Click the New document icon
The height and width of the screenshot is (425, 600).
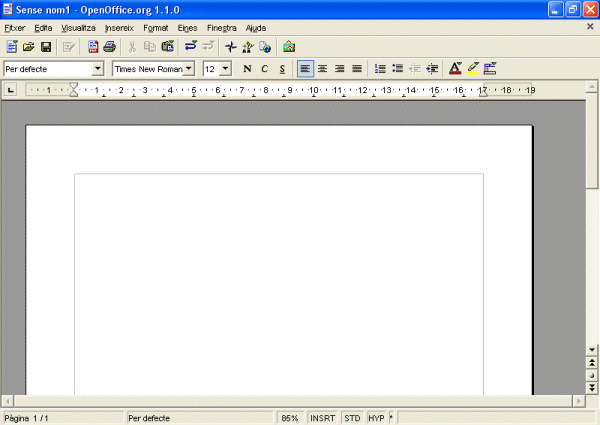(x=12, y=47)
